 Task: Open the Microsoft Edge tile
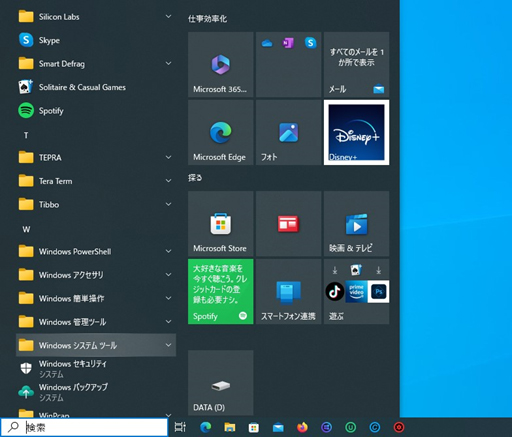(x=221, y=132)
